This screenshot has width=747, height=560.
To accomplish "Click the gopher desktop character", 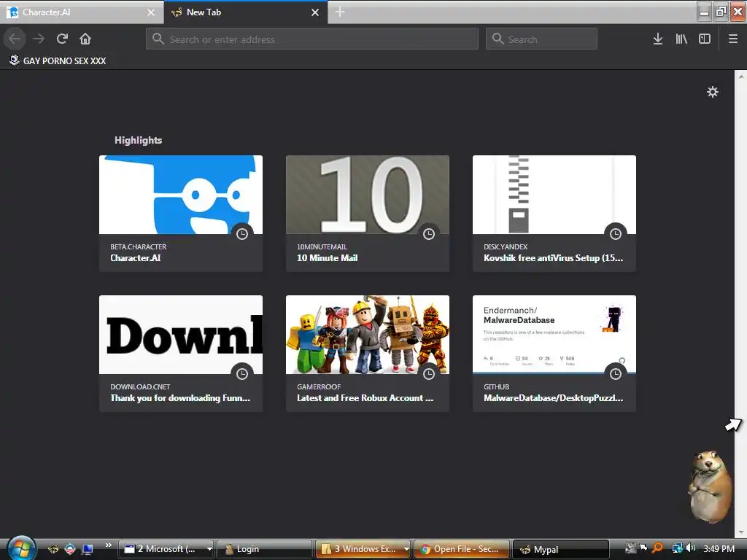I will (x=711, y=486).
